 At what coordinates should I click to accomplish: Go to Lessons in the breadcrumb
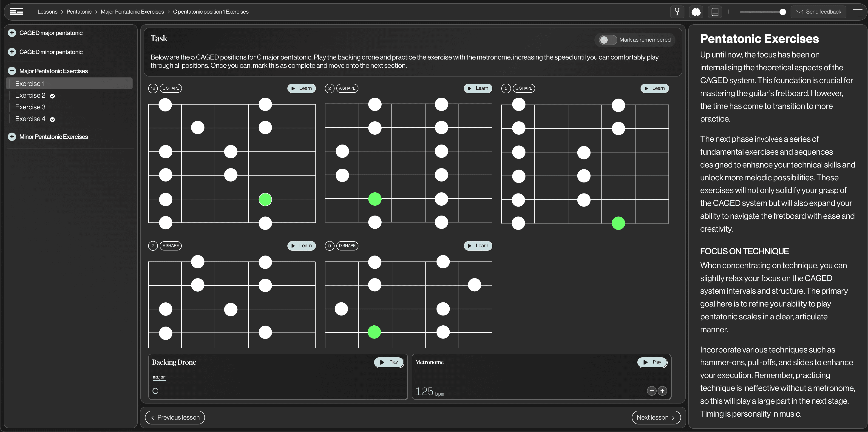click(47, 12)
